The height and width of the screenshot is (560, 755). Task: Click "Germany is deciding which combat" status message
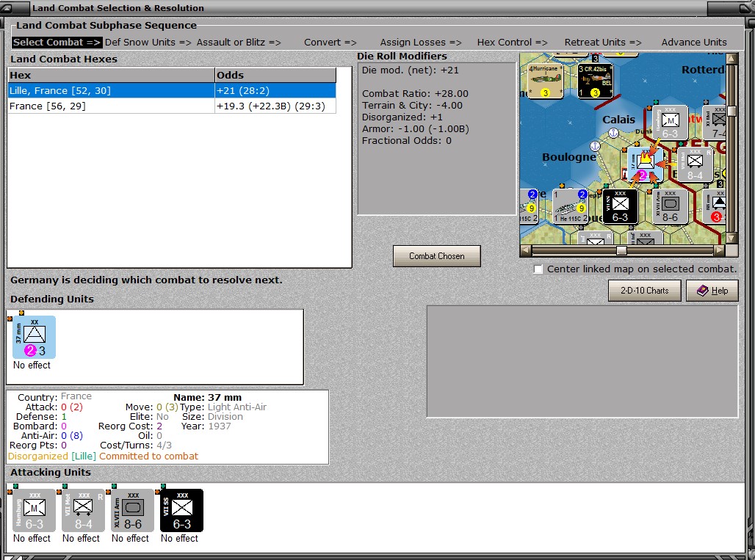tap(146, 280)
